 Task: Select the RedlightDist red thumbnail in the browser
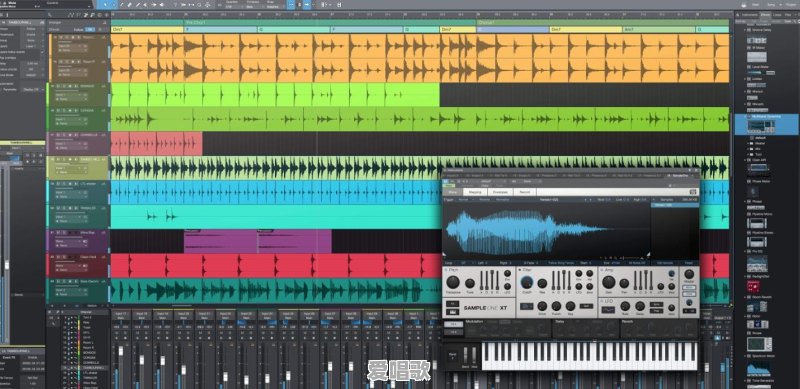coord(753,287)
